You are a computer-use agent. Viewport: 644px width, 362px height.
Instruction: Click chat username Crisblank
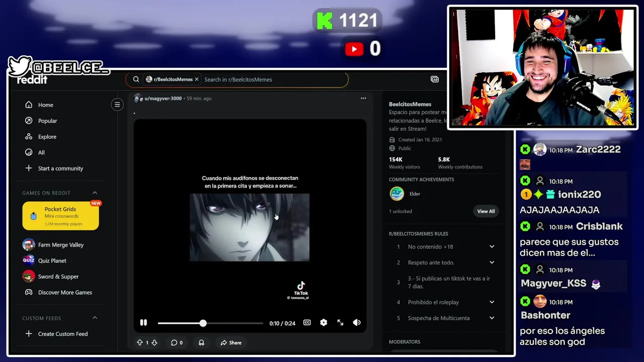(599, 226)
